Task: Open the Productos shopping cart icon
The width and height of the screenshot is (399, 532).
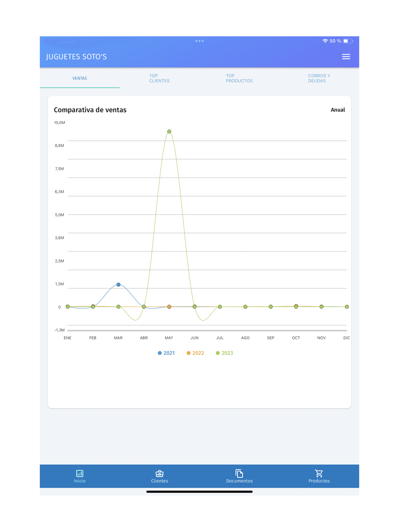Action: (x=319, y=473)
